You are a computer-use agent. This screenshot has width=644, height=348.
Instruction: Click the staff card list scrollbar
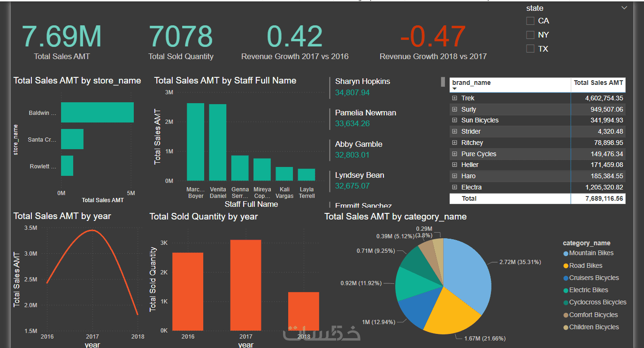(443, 82)
